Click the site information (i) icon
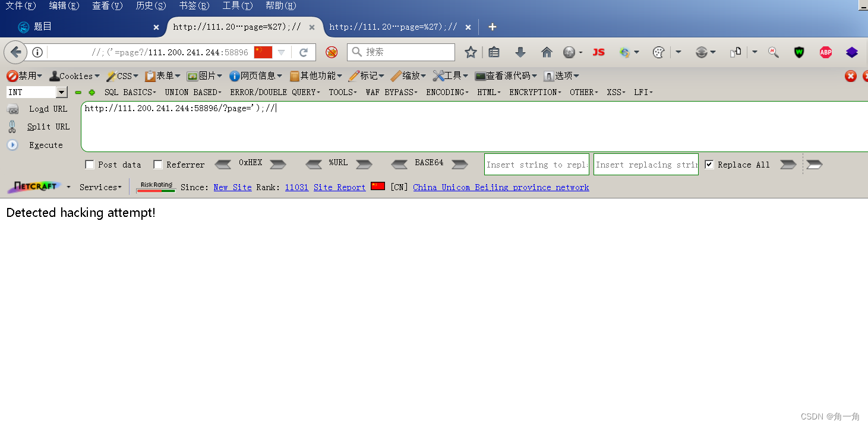This screenshot has width=868, height=426. pyautogui.click(x=37, y=52)
